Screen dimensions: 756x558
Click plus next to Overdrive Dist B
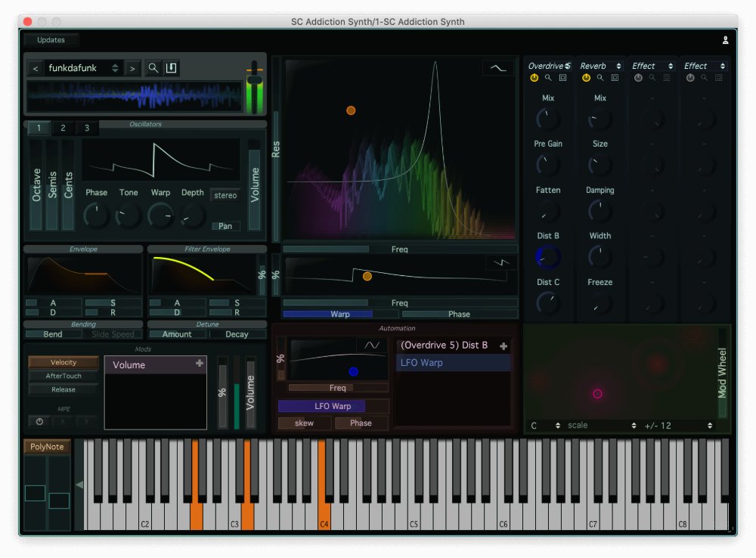(x=503, y=346)
